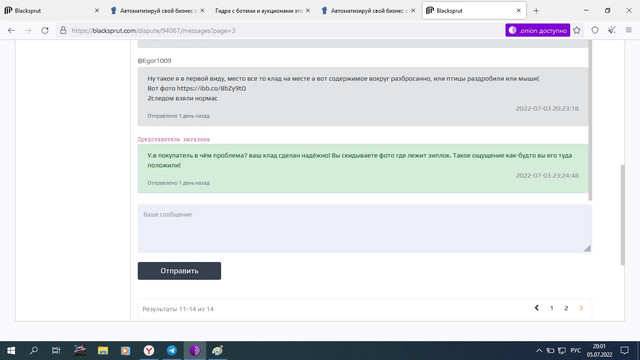This screenshot has height=360, width=640.
Task: Open the media player taskbar icon
Action: point(125,351)
